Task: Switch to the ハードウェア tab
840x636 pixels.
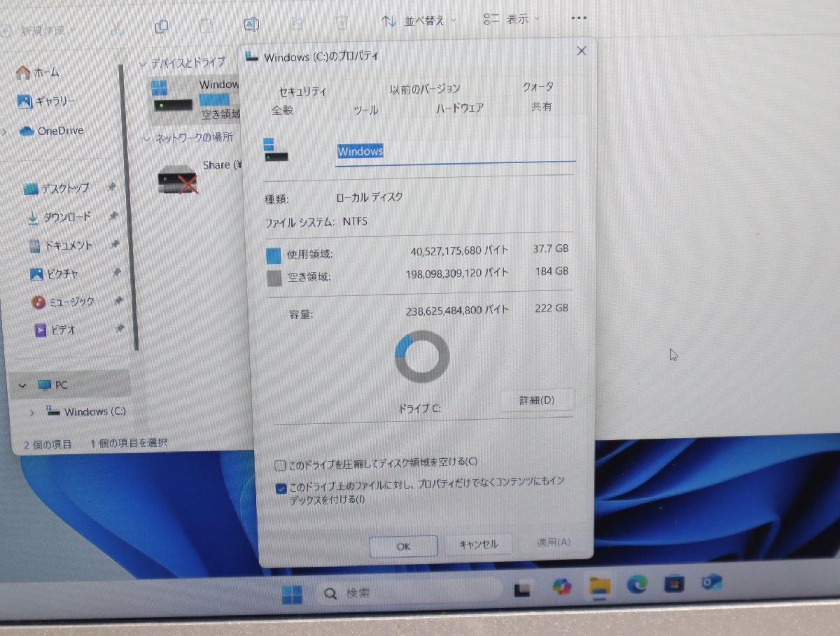Action: 459,108
